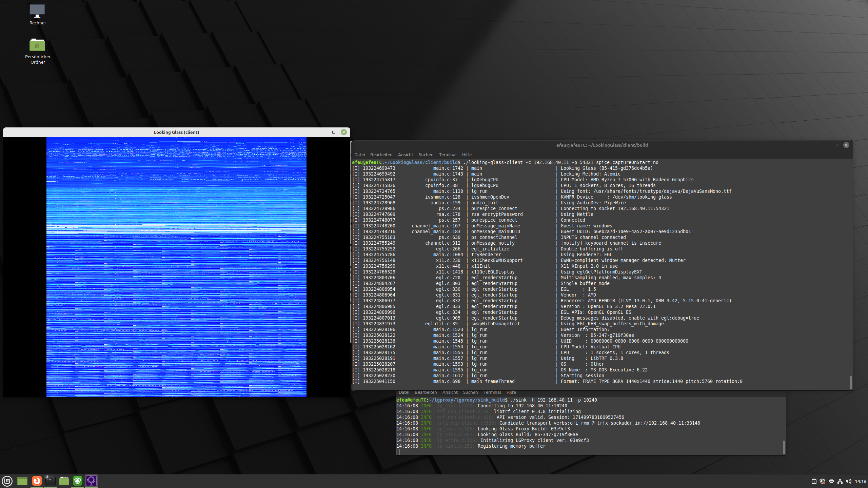Open the printer tray icon
This screenshot has width=868, height=488.
831,481
